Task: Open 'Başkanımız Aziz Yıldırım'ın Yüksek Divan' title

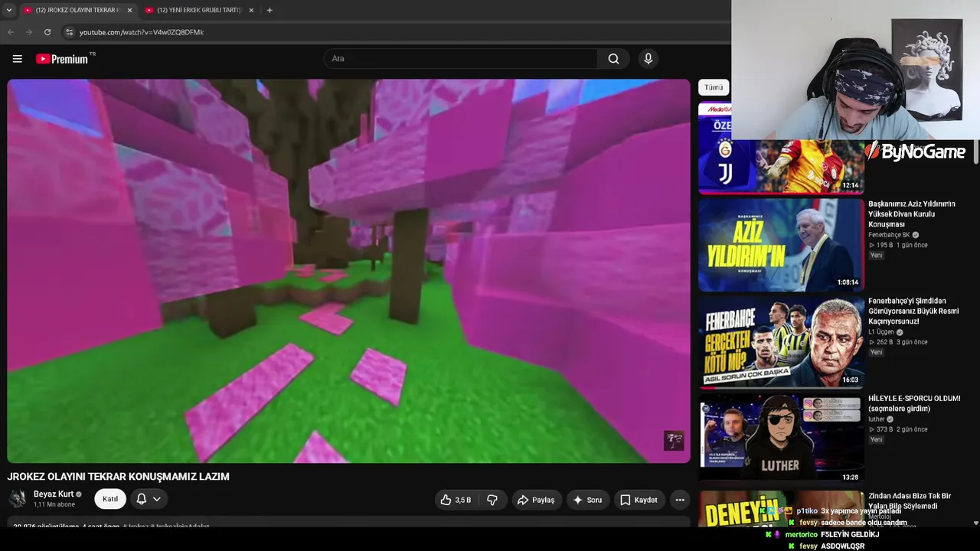Action: [912, 214]
